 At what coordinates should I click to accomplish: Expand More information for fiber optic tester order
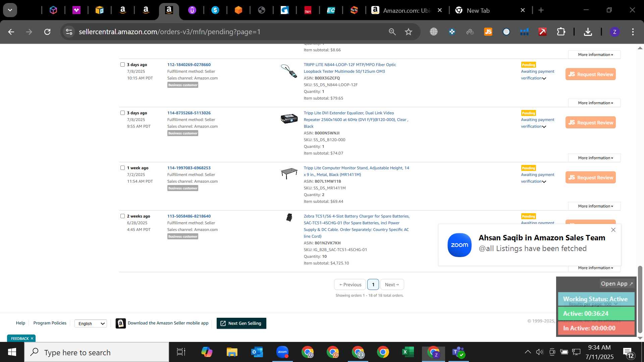tap(594, 103)
